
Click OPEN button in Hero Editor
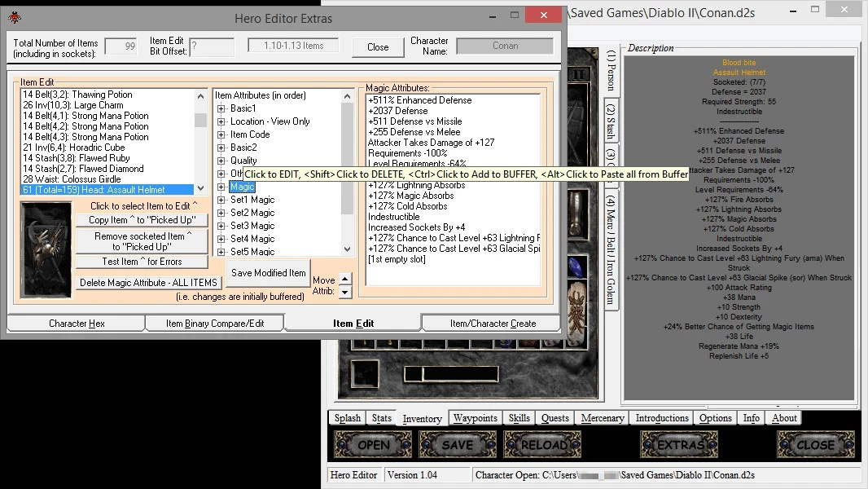[373, 445]
